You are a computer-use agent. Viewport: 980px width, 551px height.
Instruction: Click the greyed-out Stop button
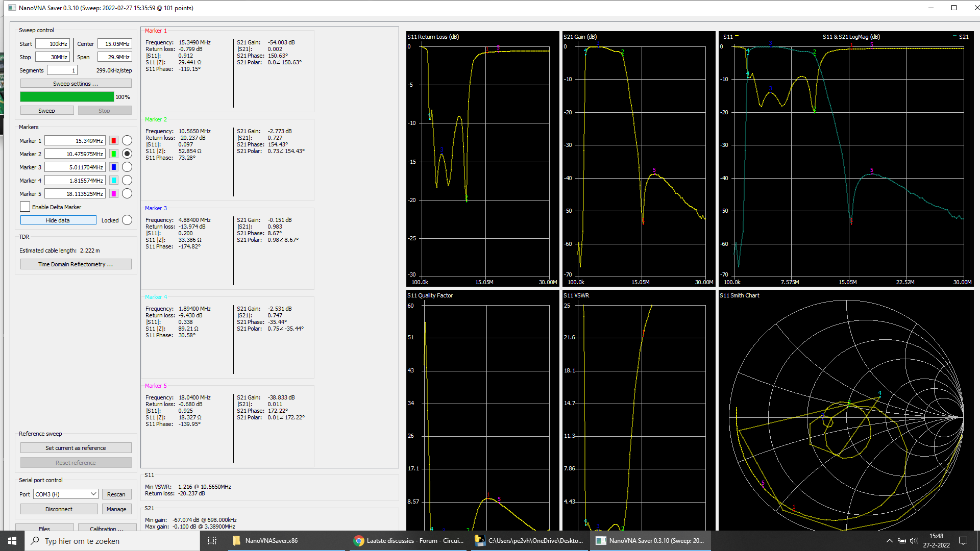click(104, 110)
